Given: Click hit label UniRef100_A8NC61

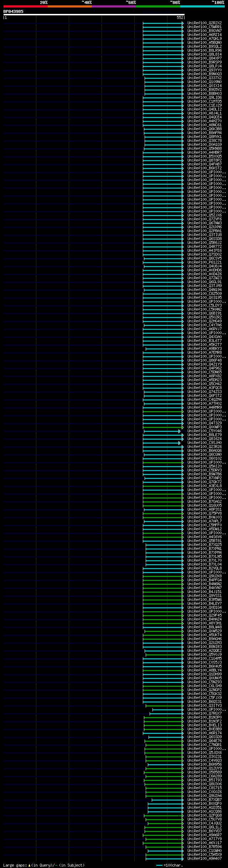Looking at the screenshot, I should pos(204,125).
